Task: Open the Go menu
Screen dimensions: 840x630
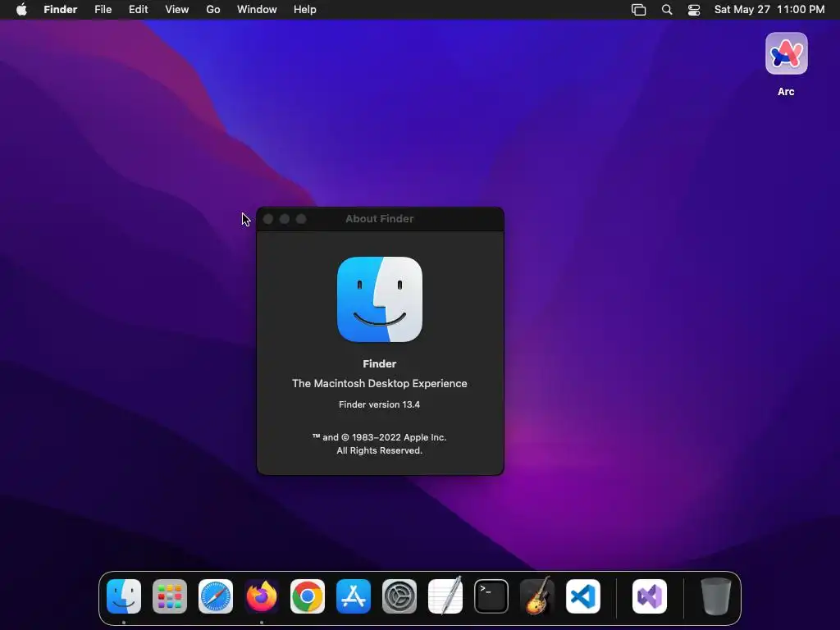Action: (213, 10)
